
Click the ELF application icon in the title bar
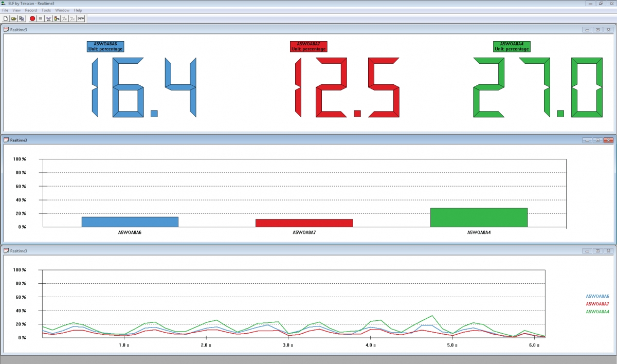coord(4,3)
